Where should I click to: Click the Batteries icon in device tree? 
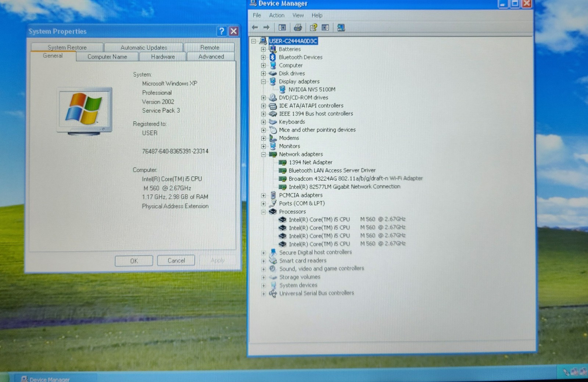[x=273, y=49]
